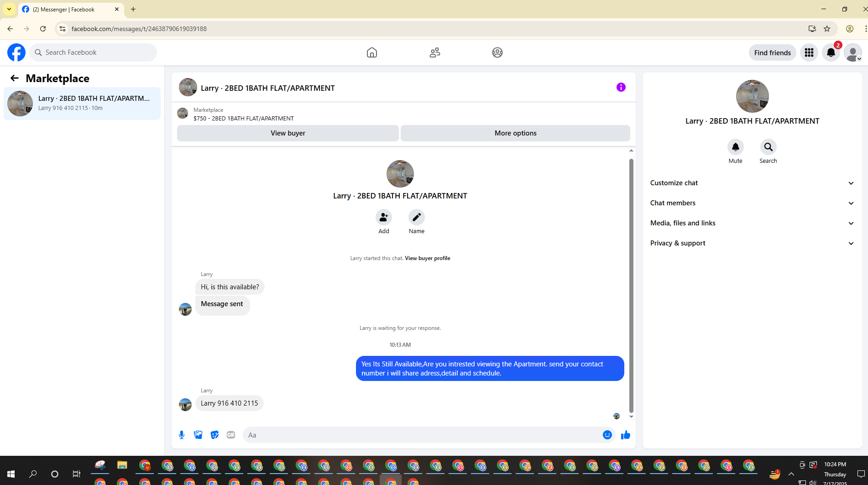Send a thumbs-up like
Viewport: 868px width, 485px height.
626,435
